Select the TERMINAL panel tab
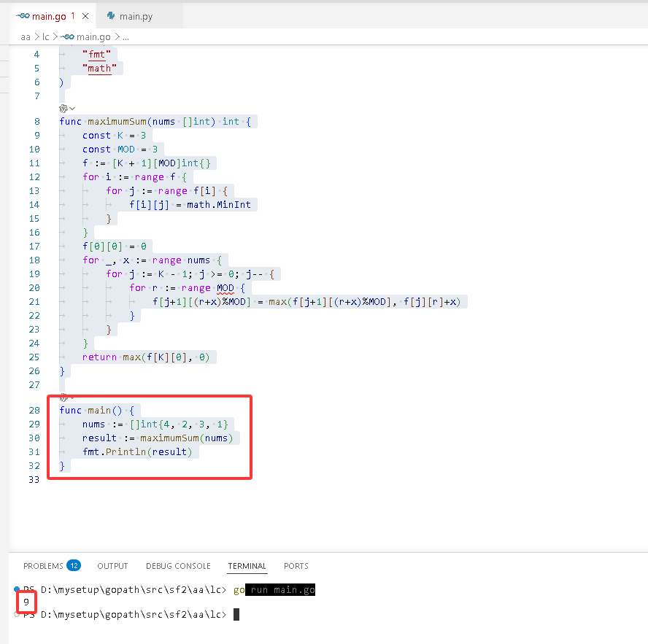 (247, 566)
